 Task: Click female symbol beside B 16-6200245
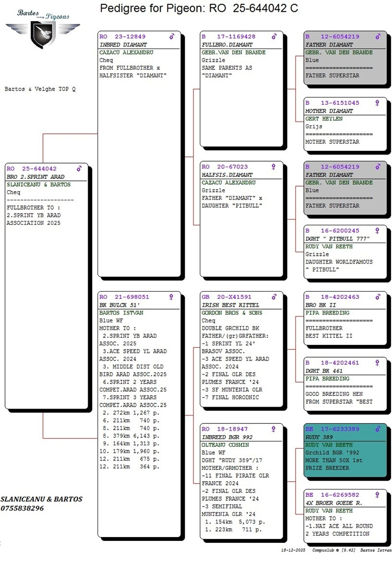pyautogui.click(x=377, y=231)
